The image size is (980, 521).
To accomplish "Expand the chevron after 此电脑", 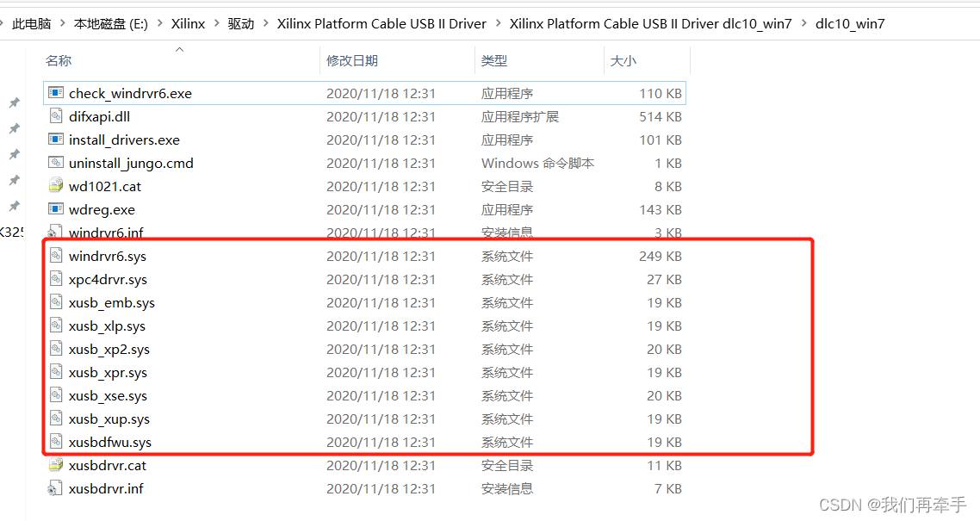I will pyautogui.click(x=63, y=24).
